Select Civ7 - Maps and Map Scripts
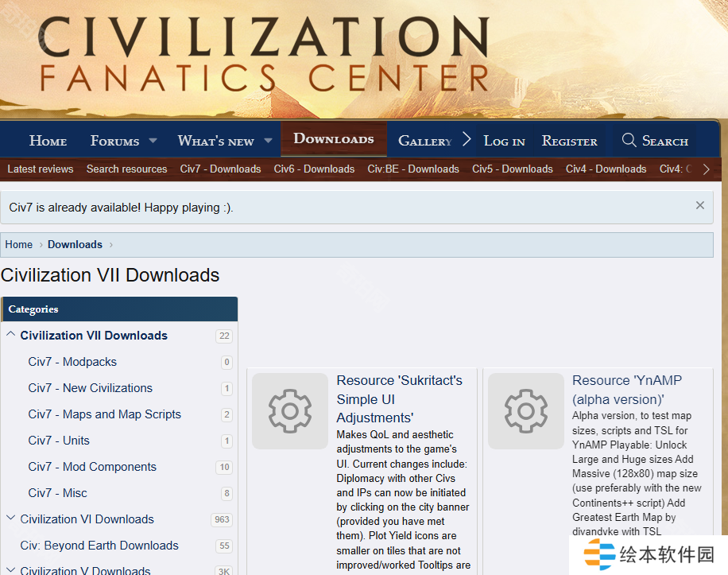Viewport: 728px width, 575px height. point(104,414)
